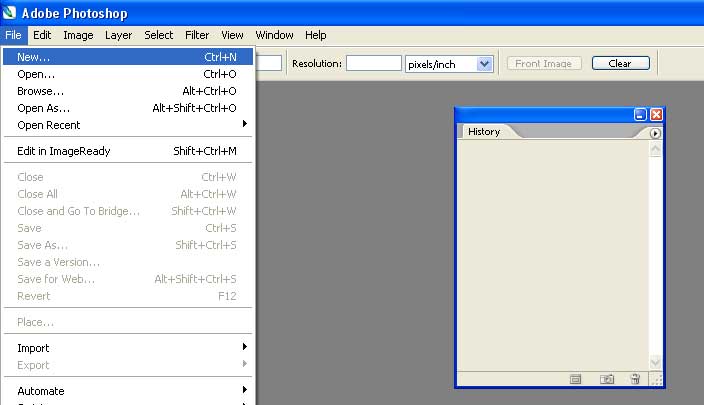704x405 pixels.
Task: Open the pixels/inch resolution units dropdown
Action: tap(484, 64)
